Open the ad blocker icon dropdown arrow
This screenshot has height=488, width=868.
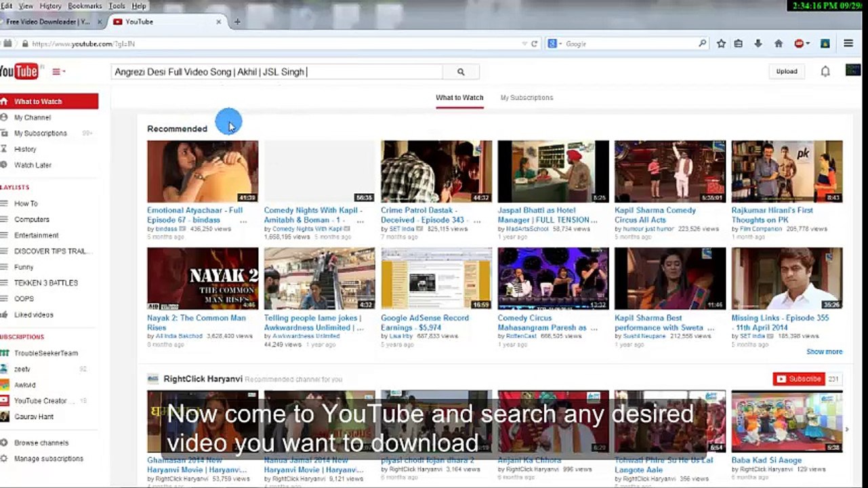click(808, 43)
